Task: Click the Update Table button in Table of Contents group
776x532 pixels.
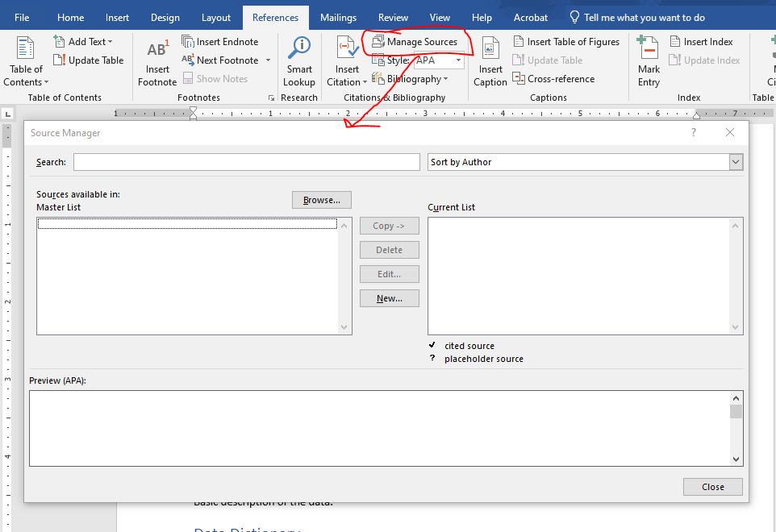Action: click(x=89, y=60)
